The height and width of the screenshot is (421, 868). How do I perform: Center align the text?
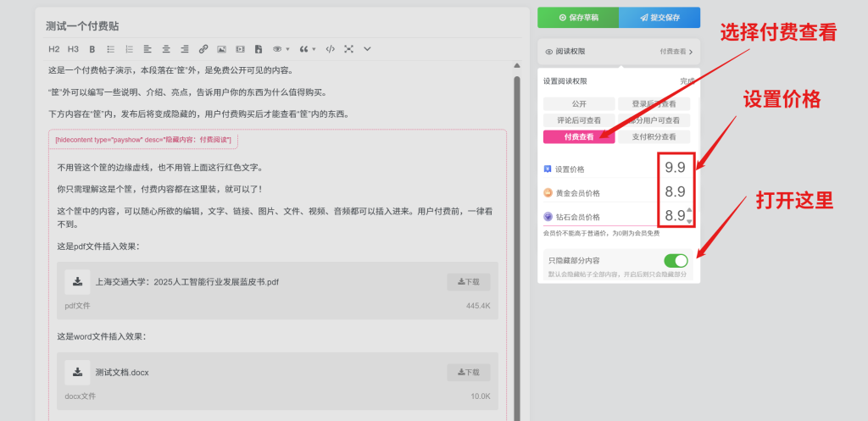(166, 49)
